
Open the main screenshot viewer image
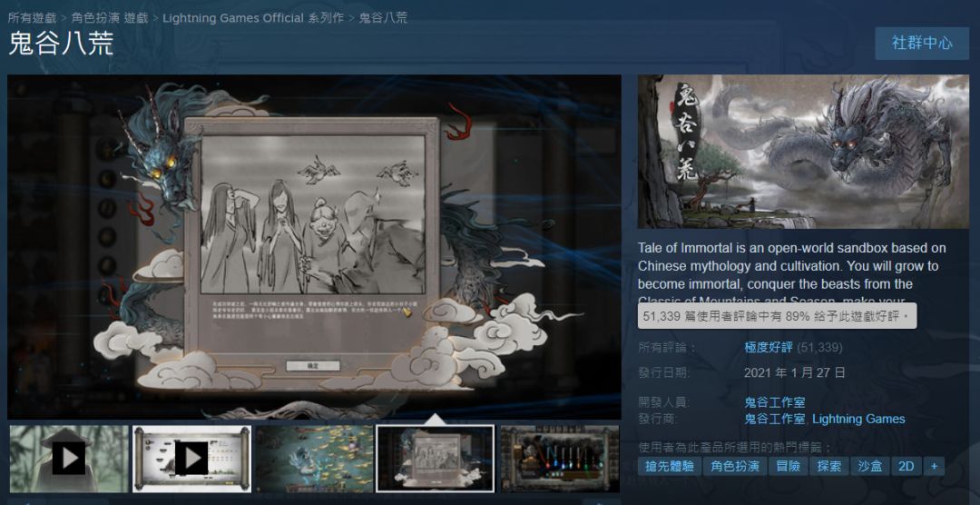tap(314, 246)
